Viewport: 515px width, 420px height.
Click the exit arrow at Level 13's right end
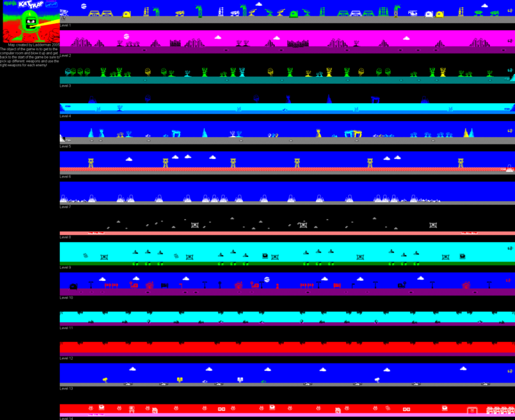click(x=510, y=372)
